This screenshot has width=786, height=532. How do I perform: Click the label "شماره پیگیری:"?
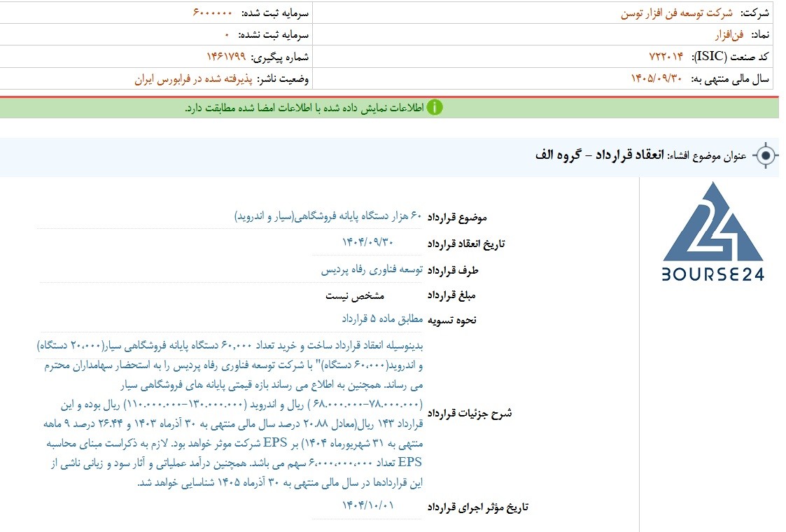click(280, 57)
